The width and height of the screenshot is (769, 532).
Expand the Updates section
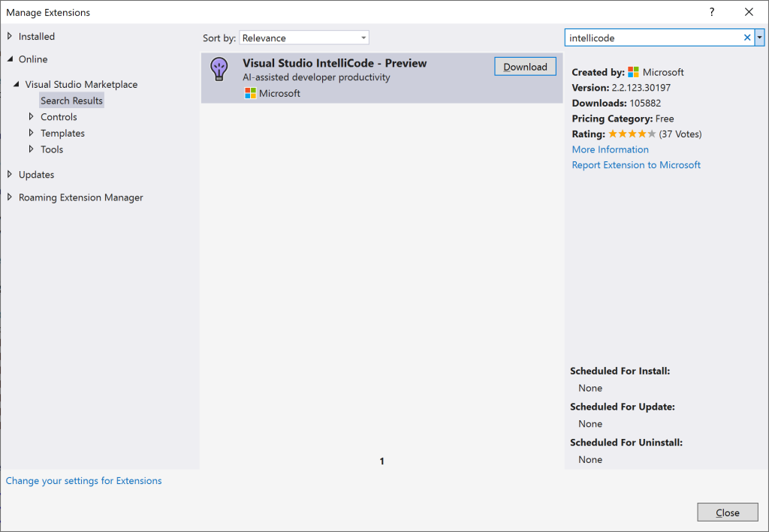[x=9, y=174]
